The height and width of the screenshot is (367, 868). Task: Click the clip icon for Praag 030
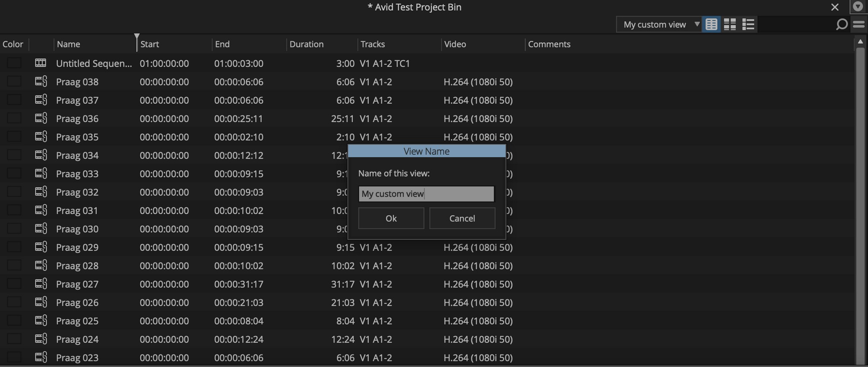coord(41,228)
